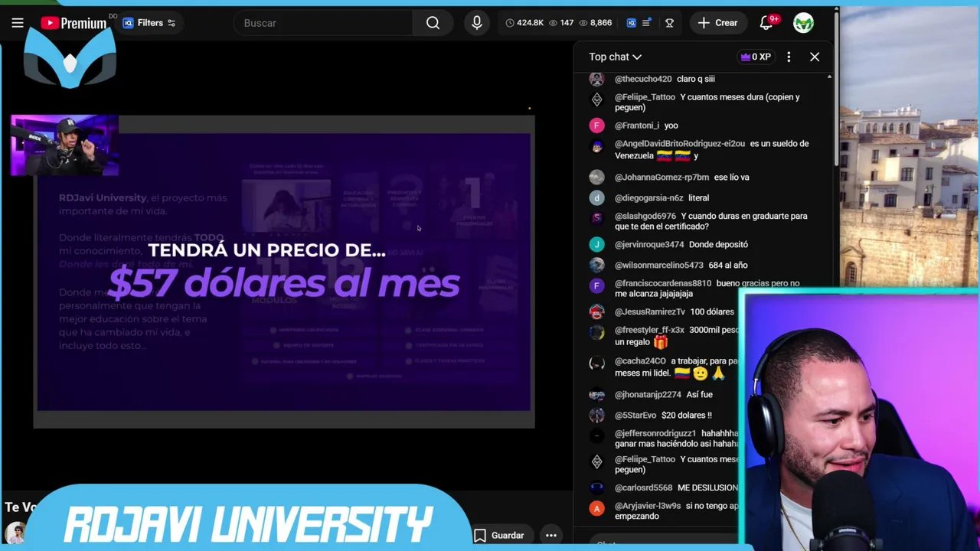Open the video more-actions ellipsis button

pyautogui.click(x=550, y=536)
